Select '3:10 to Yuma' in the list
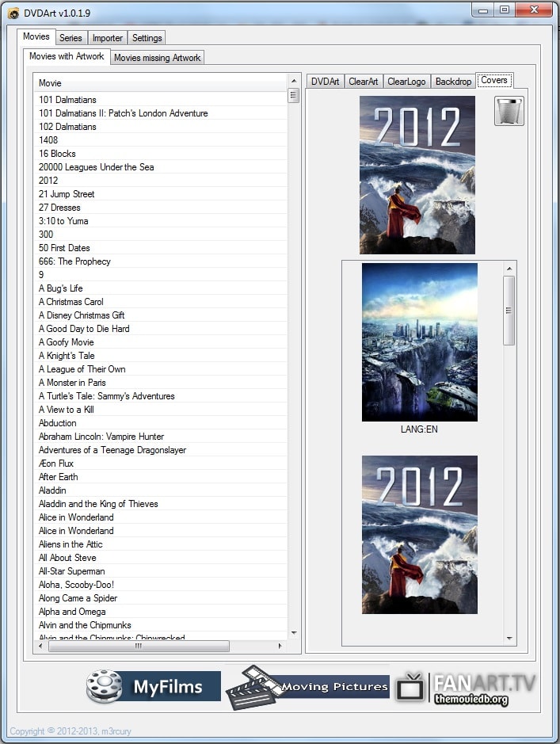560x744 pixels. tap(160, 221)
